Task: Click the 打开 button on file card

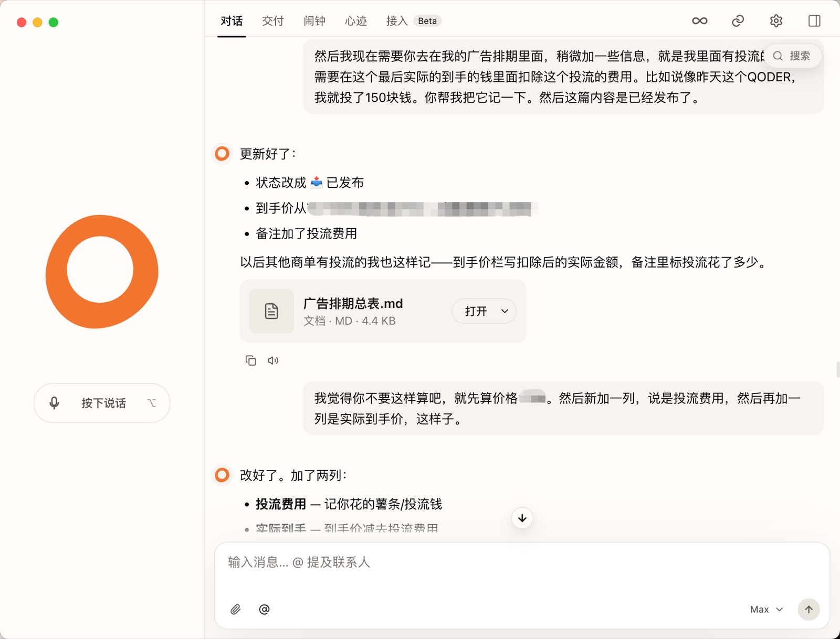Action: pos(476,311)
